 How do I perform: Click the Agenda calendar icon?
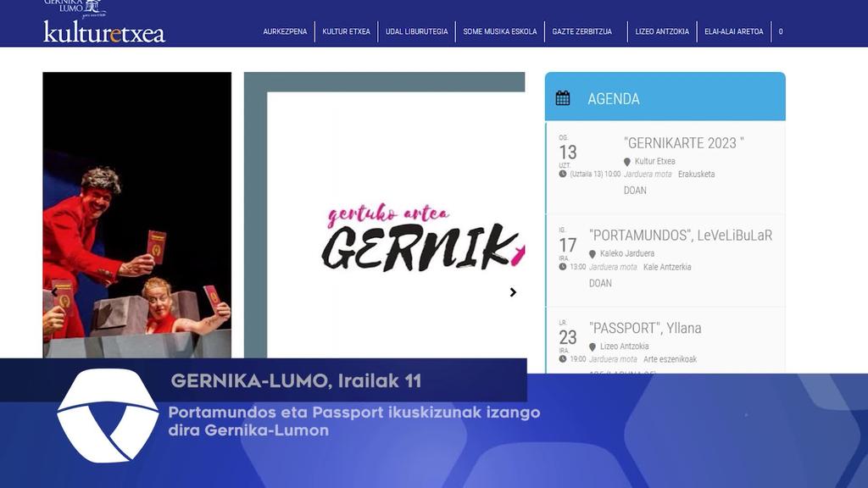pos(563,98)
